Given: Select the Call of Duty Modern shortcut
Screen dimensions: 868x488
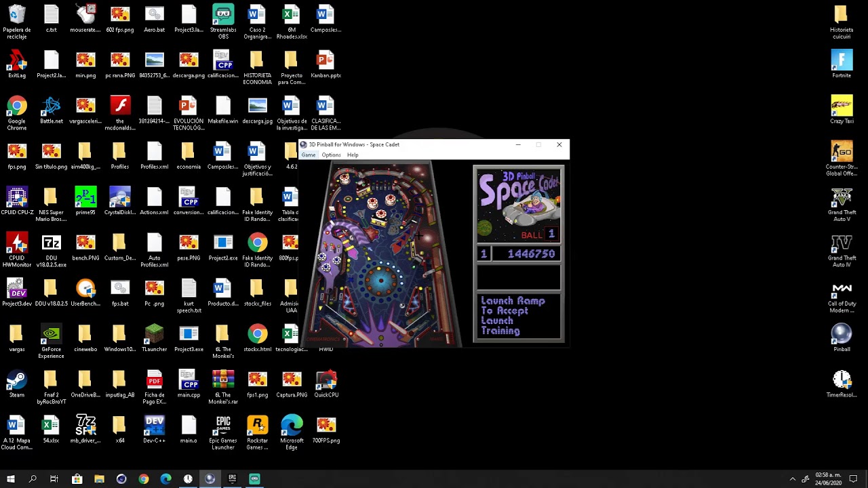Looking at the screenshot, I should click(842, 296).
